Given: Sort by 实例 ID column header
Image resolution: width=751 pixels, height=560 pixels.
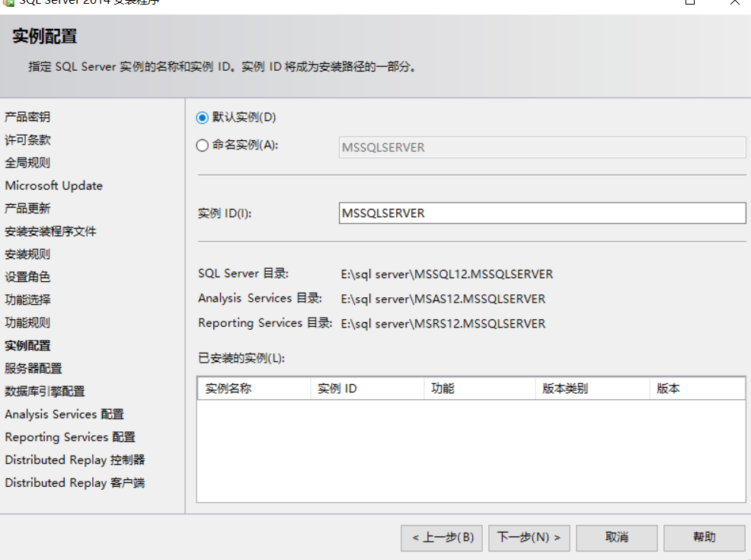Looking at the screenshot, I should point(367,389).
